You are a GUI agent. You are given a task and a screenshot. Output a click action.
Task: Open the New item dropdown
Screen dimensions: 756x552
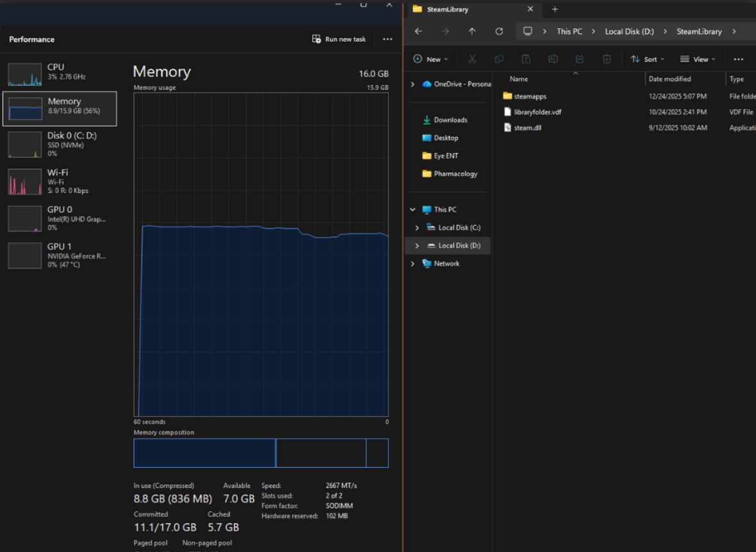click(430, 59)
